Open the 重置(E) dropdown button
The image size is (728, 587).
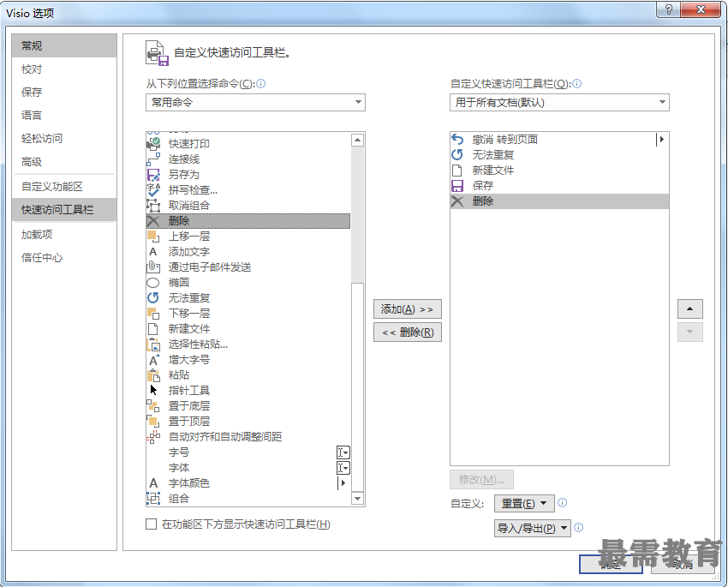(x=524, y=503)
